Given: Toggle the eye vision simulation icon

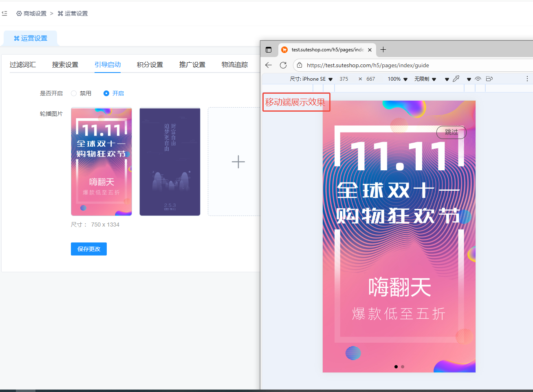Looking at the screenshot, I should pyautogui.click(x=478, y=79).
